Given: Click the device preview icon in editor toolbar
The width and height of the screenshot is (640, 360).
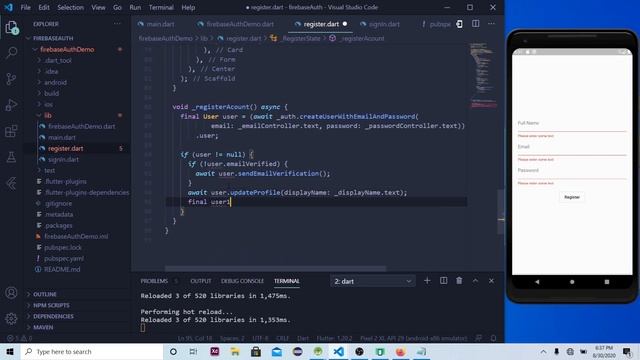Looking at the screenshot, I should tap(460, 24).
